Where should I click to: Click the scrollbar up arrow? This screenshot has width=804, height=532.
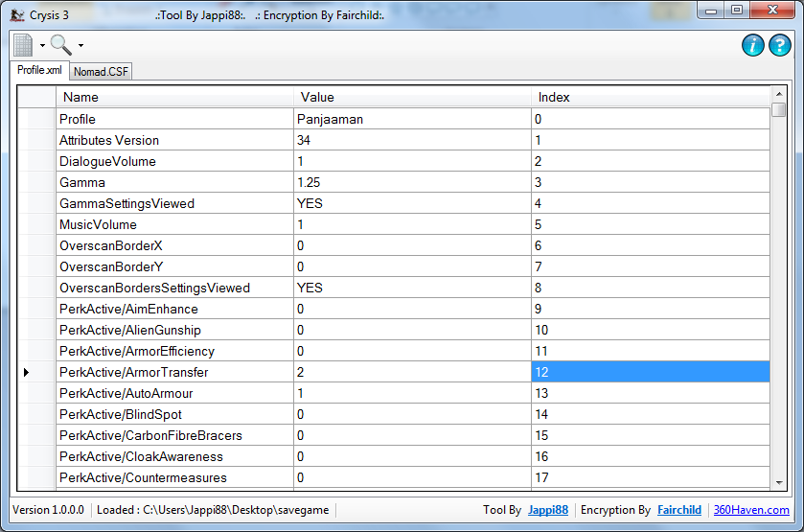(x=778, y=94)
